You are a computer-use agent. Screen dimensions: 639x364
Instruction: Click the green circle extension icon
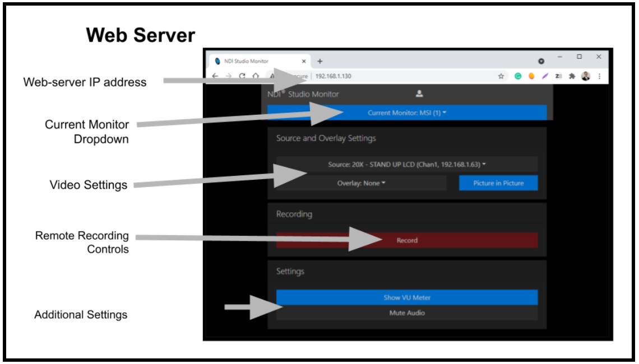517,76
